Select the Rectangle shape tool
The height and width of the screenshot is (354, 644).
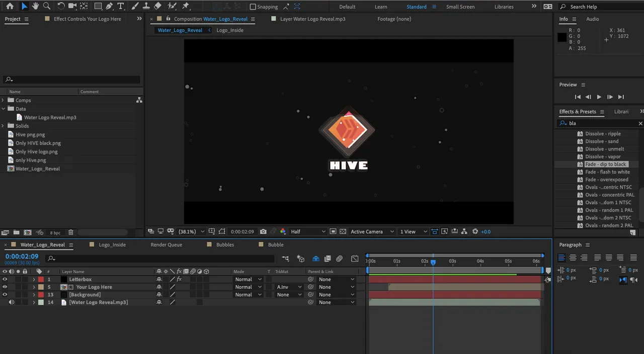tap(98, 7)
